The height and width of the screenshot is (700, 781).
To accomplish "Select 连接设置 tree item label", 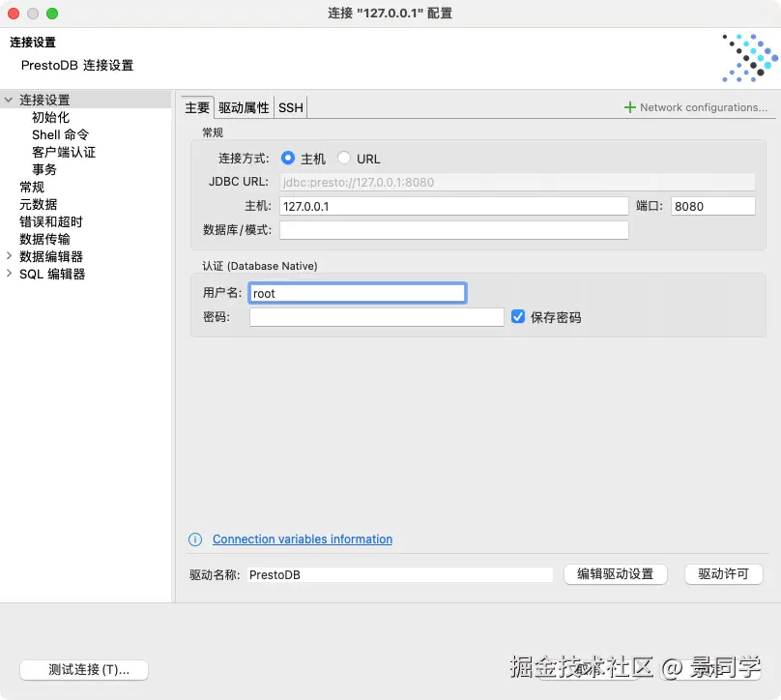I will pyautogui.click(x=44, y=100).
